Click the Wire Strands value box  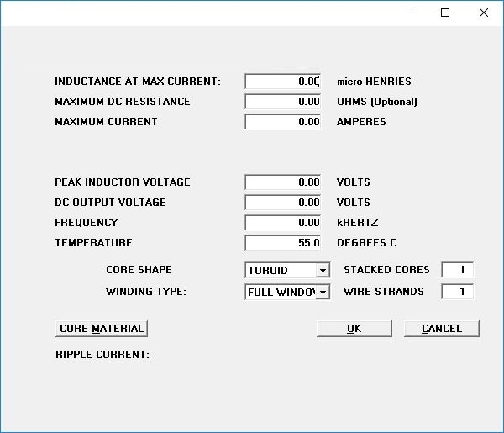[x=458, y=292]
